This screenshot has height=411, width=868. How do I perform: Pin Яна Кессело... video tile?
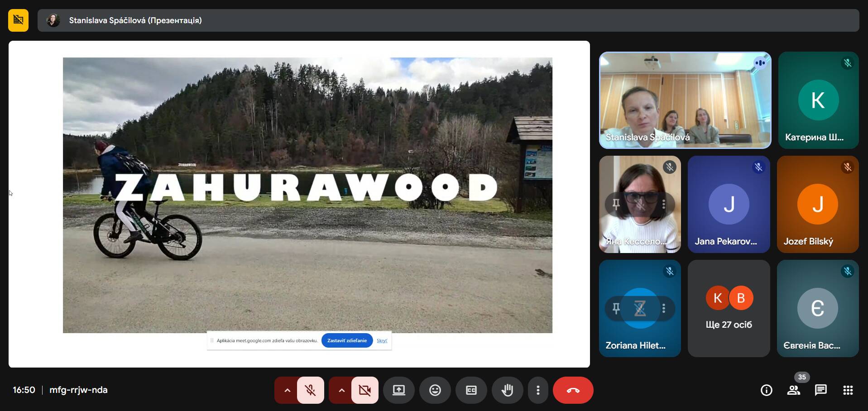tap(616, 204)
